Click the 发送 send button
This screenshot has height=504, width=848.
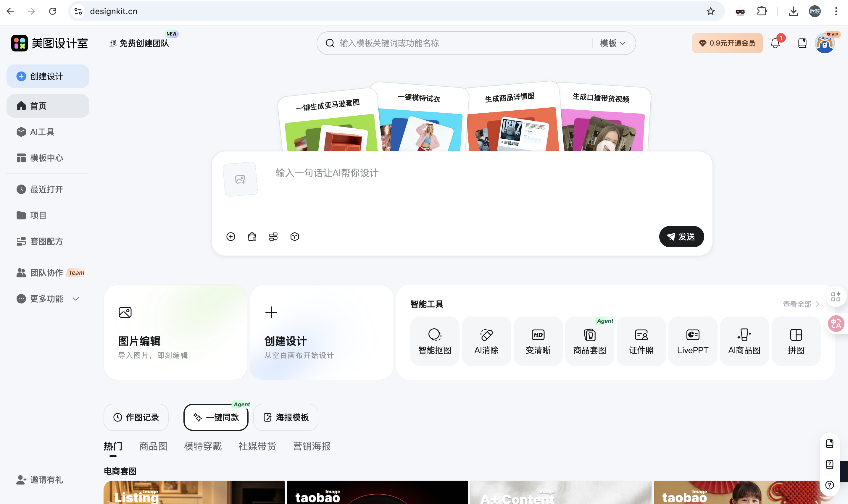(681, 236)
